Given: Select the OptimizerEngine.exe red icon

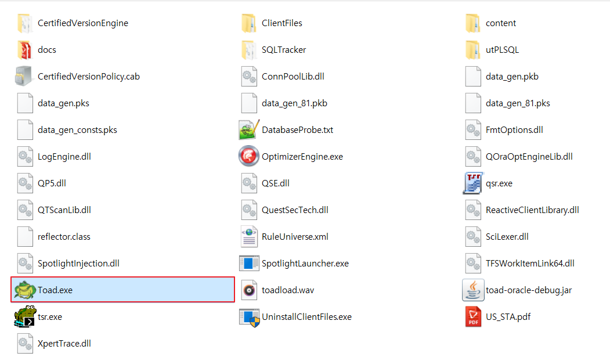Looking at the screenshot, I should pyautogui.click(x=249, y=156).
